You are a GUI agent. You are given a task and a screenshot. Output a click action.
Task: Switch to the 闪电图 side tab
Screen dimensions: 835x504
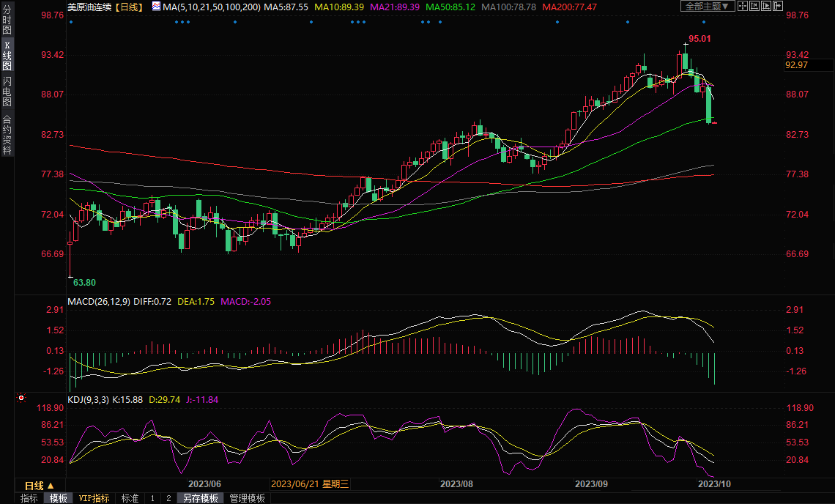pos(7,91)
